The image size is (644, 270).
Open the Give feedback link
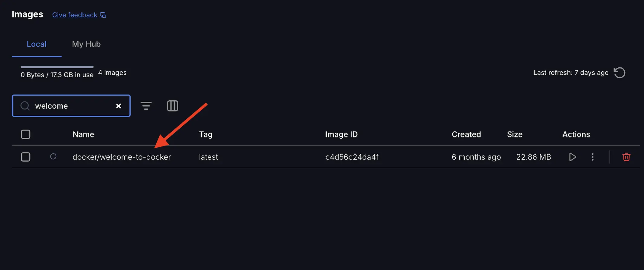point(74,15)
